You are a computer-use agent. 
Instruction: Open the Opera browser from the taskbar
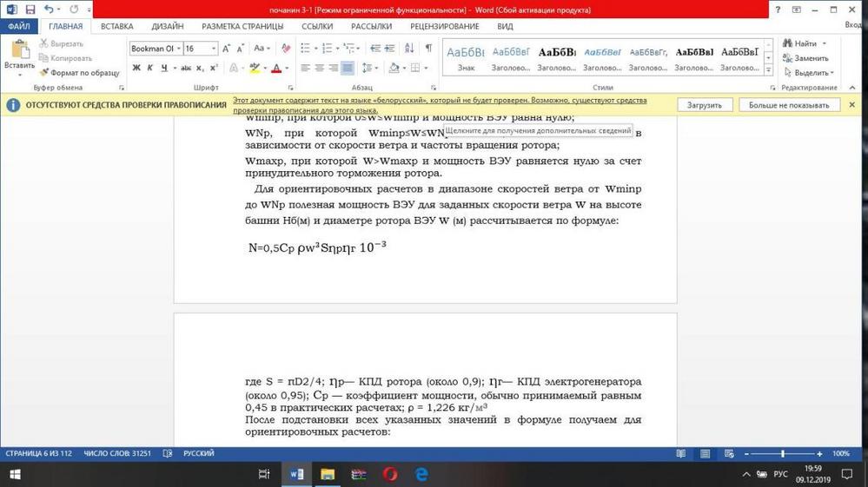tap(390, 474)
